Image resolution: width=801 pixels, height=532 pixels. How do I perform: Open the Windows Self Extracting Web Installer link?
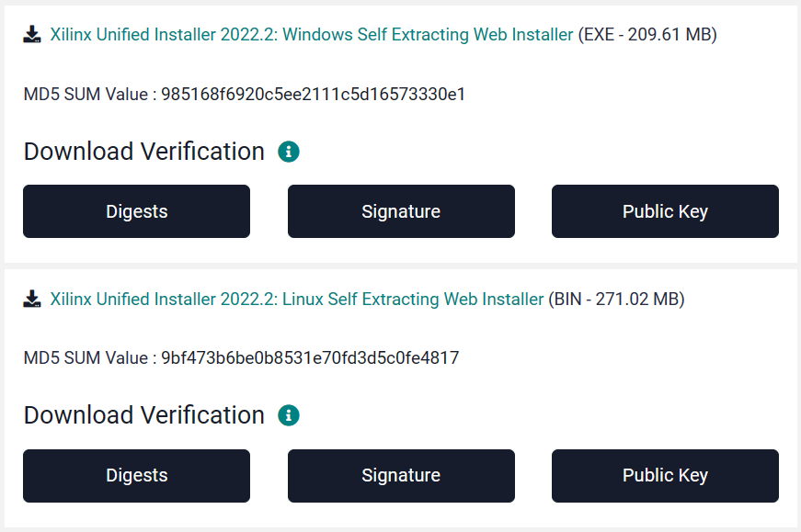[313, 34]
